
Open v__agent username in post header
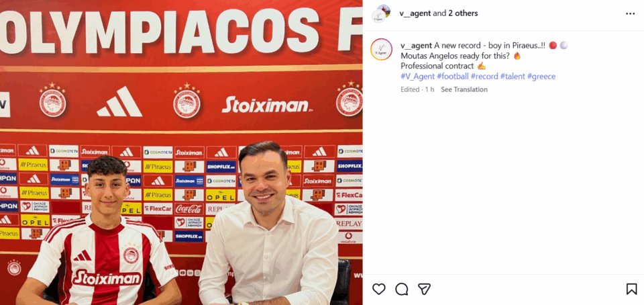point(415,13)
